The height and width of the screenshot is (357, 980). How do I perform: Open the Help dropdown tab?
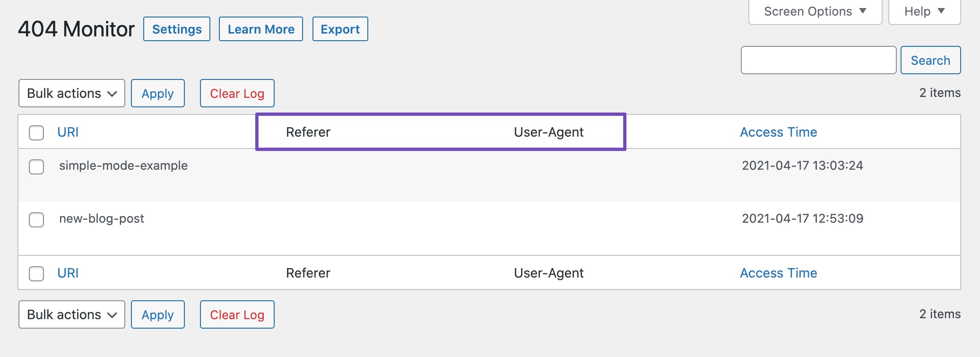coord(924,11)
